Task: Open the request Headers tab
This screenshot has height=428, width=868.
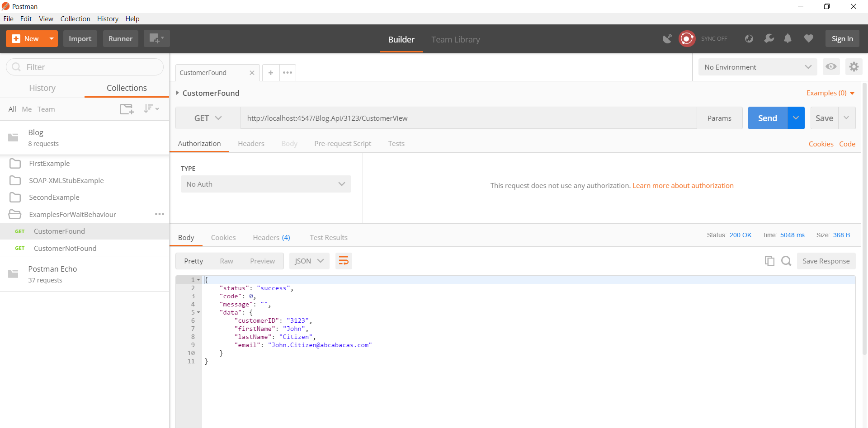Action: [x=251, y=143]
